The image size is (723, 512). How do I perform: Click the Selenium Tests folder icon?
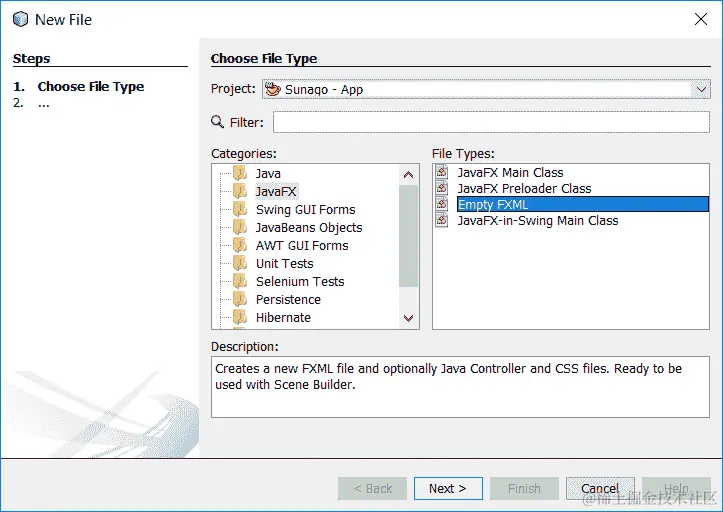tap(240, 281)
